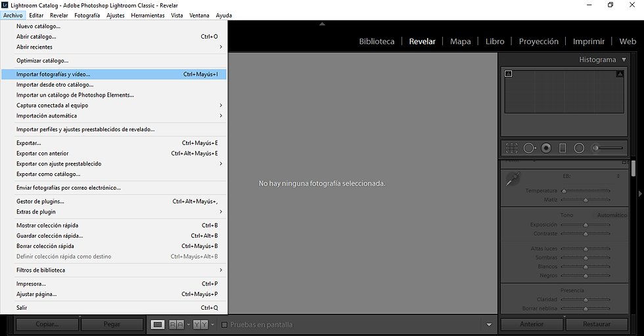
Task: Switch to YY reference view icon
Action: tap(200, 324)
